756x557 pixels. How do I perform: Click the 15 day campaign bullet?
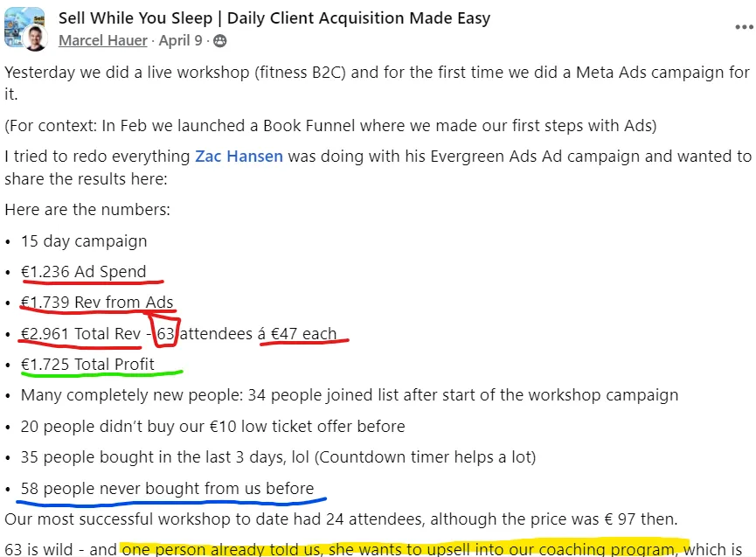point(84,241)
